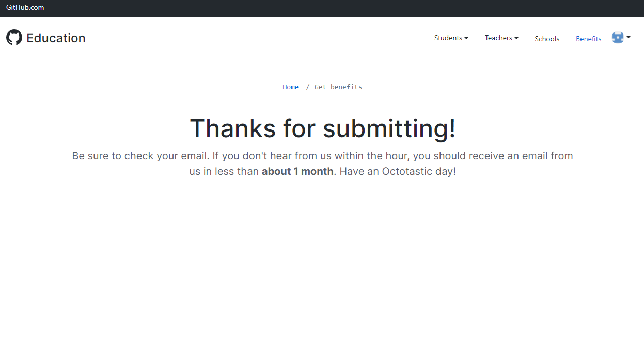Click the dark top banner bar

322,8
